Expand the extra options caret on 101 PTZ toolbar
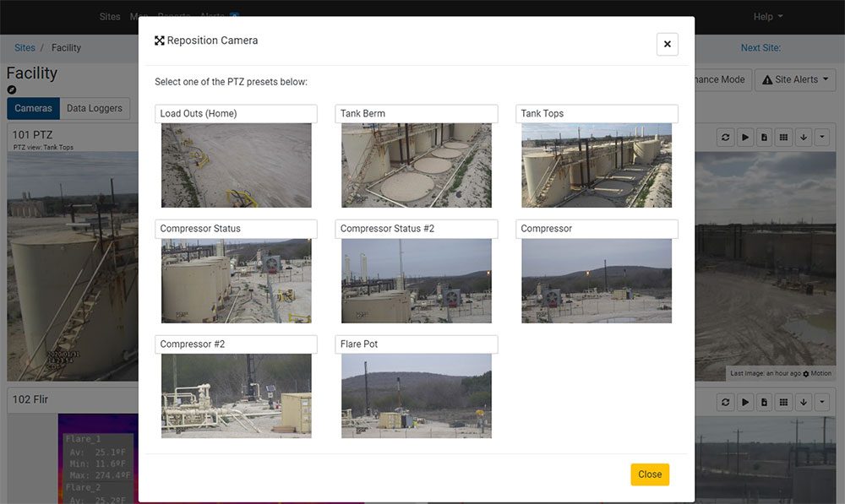 click(x=821, y=137)
